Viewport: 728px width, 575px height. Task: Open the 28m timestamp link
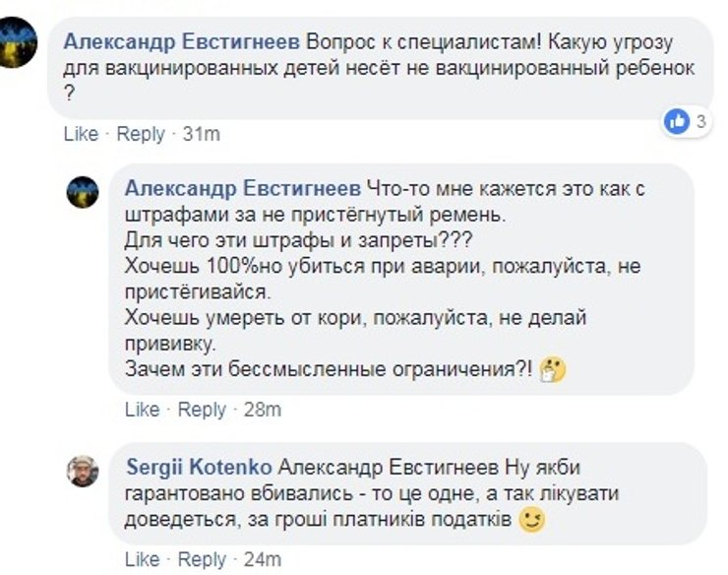point(262,410)
